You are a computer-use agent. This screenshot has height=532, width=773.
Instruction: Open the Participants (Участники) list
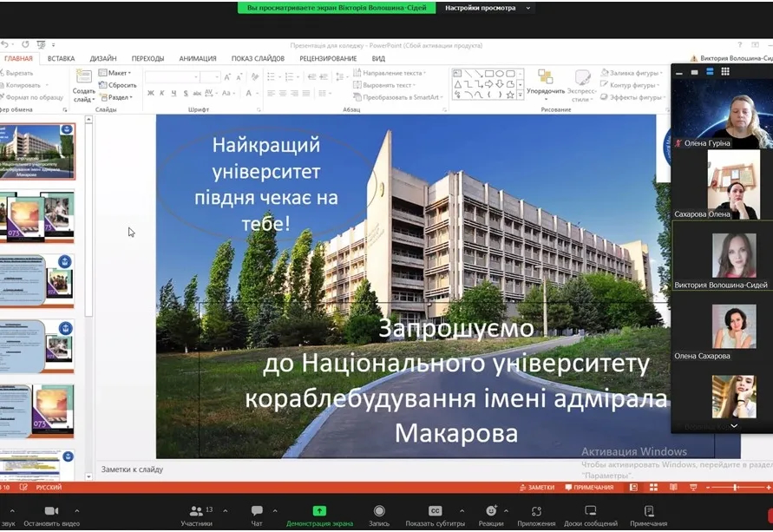[197, 511]
